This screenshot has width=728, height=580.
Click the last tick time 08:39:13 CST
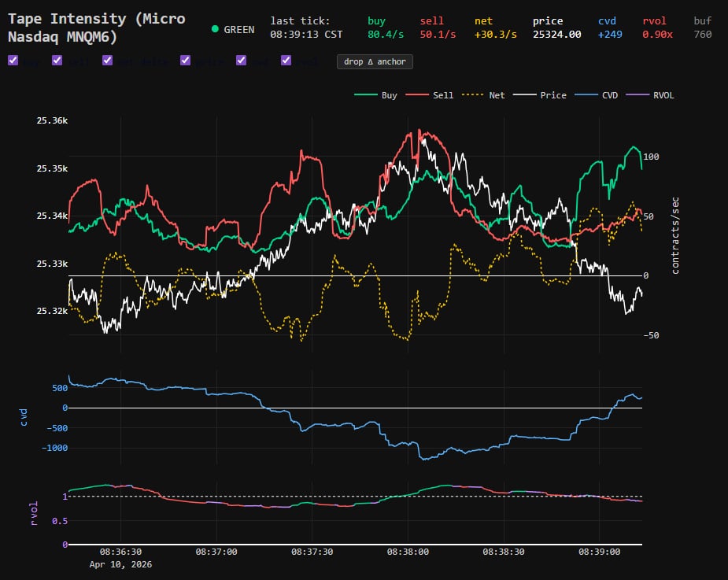306,35
